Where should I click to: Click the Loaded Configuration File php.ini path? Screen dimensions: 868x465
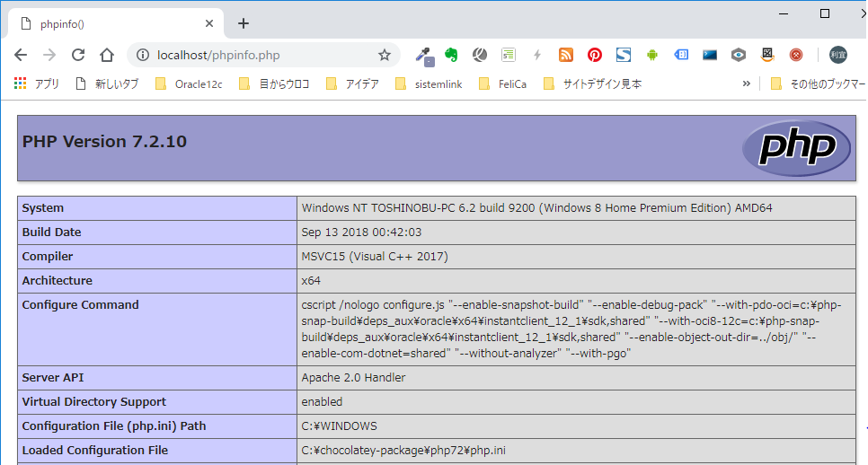(x=403, y=451)
